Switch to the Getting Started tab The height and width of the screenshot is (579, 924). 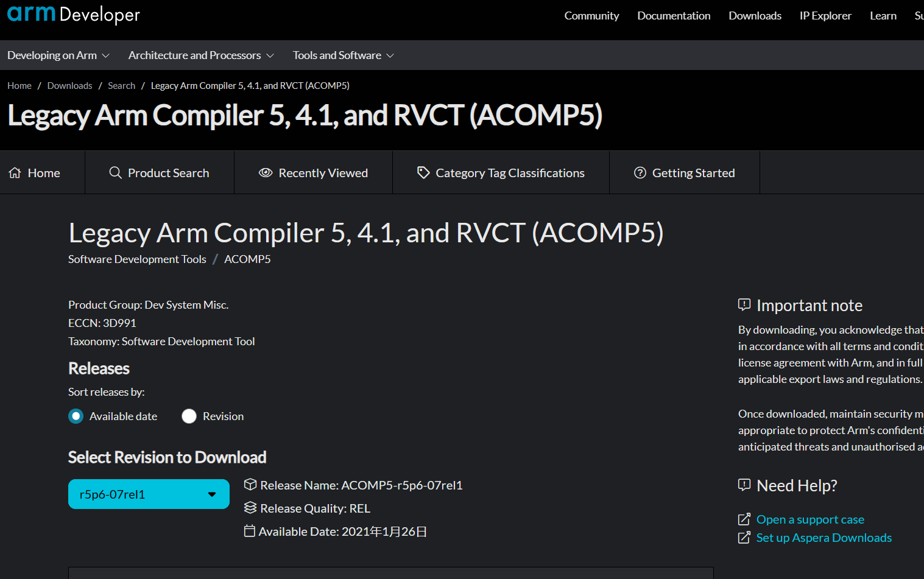coord(685,173)
